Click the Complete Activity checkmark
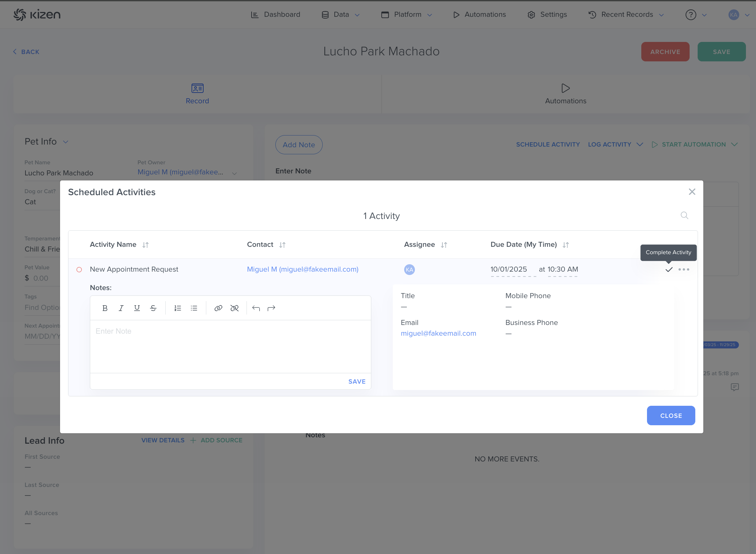Image resolution: width=756 pixels, height=554 pixels. [x=669, y=269]
